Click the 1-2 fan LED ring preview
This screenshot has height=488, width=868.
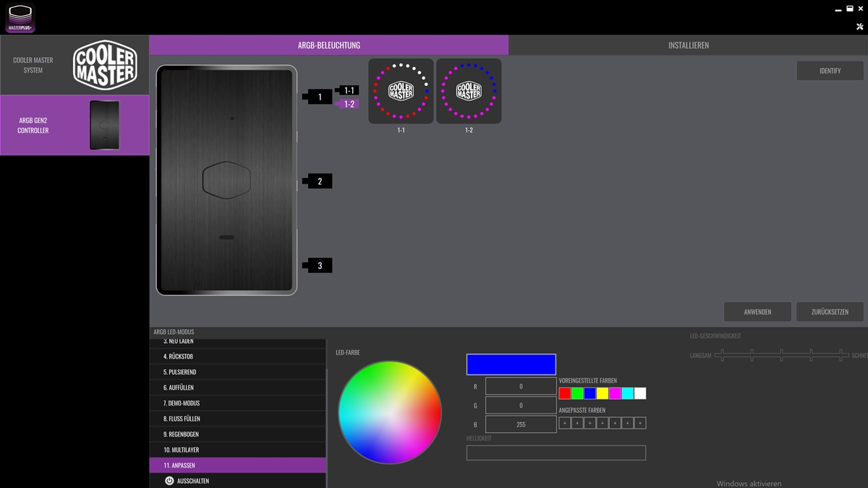pos(469,91)
